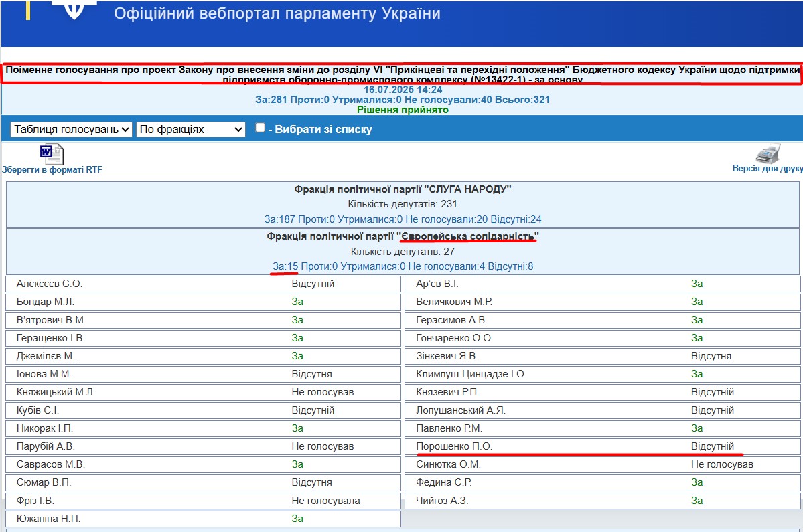The width and height of the screenshot is (803, 532).
Task: Click 'Зберегти в форматі RTF' link
Action: click(x=52, y=169)
